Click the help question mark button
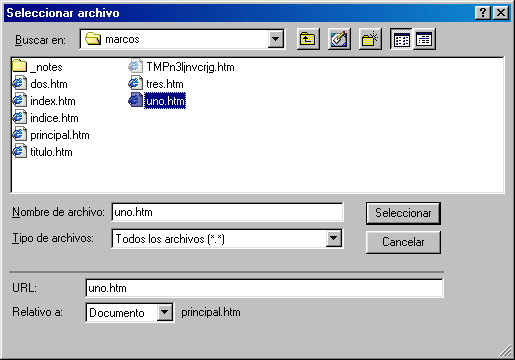Viewport: 515px width, 360px height. 483,13
